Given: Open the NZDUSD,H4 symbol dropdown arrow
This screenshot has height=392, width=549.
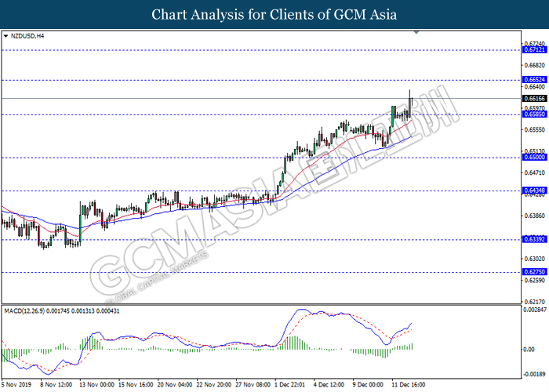Looking at the screenshot, I should point(5,36).
